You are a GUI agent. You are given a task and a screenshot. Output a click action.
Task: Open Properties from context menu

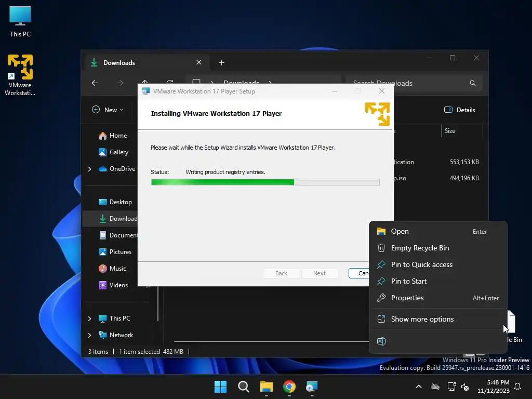point(438,298)
